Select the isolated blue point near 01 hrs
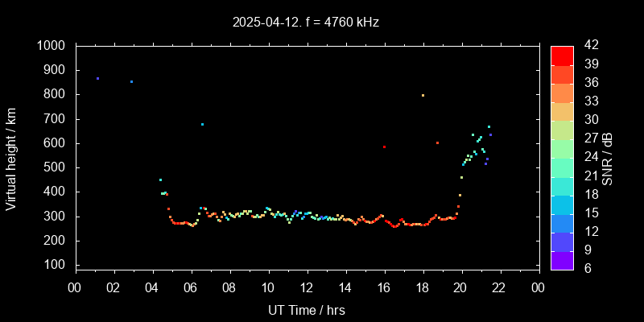 tap(97, 79)
